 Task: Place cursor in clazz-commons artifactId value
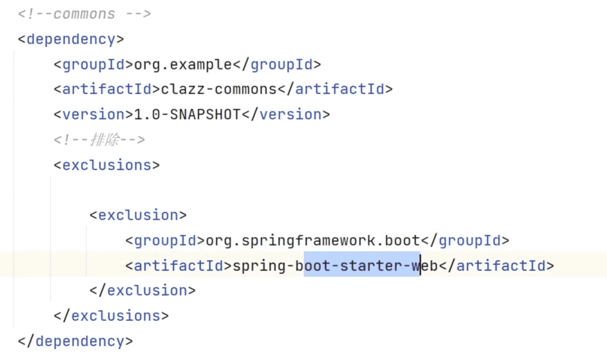click(219, 90)
